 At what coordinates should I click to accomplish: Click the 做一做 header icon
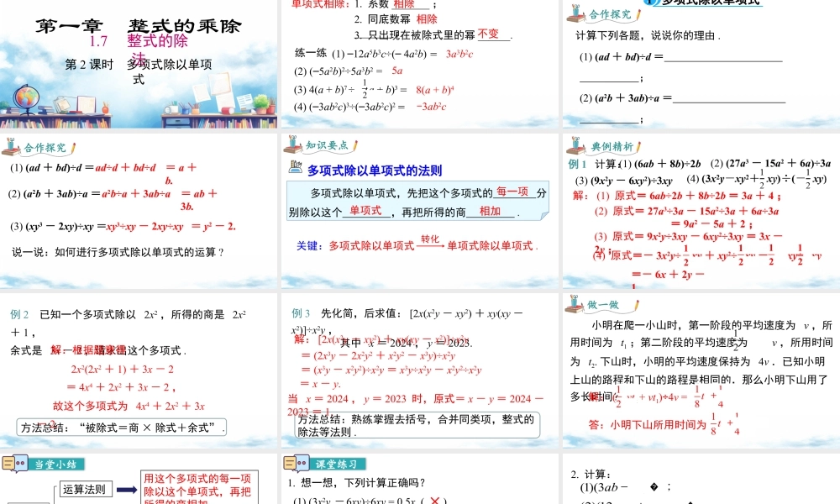point(577,305)
